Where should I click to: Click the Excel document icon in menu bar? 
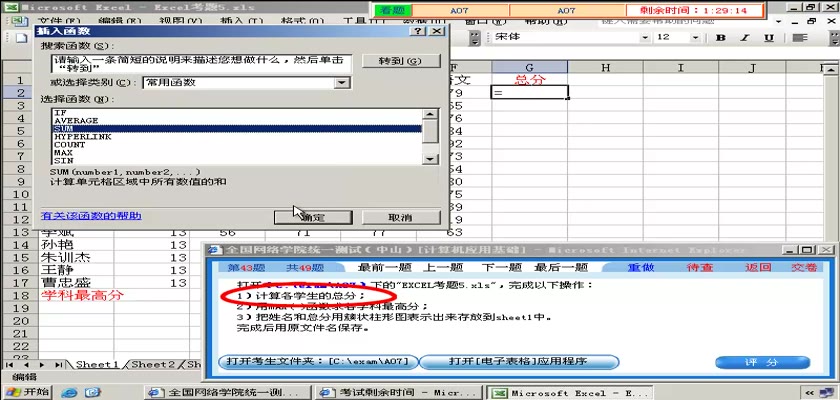tap(19, 21)
